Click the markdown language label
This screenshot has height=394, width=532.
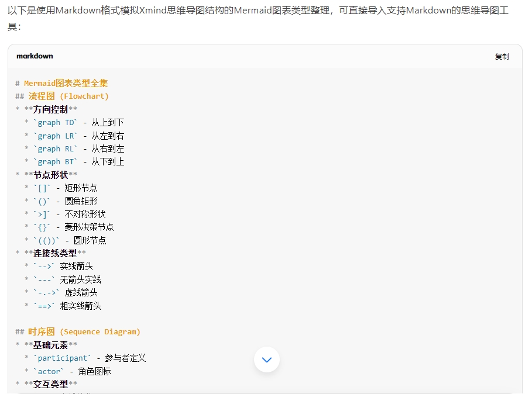[35, 56]
